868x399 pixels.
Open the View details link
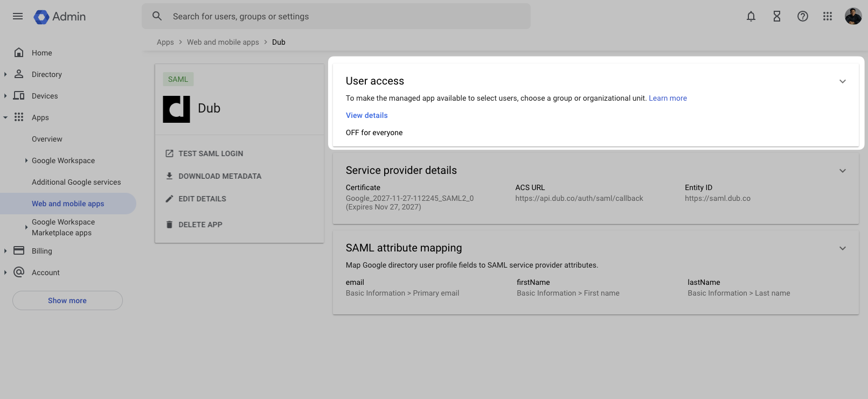tap(366, 115)
